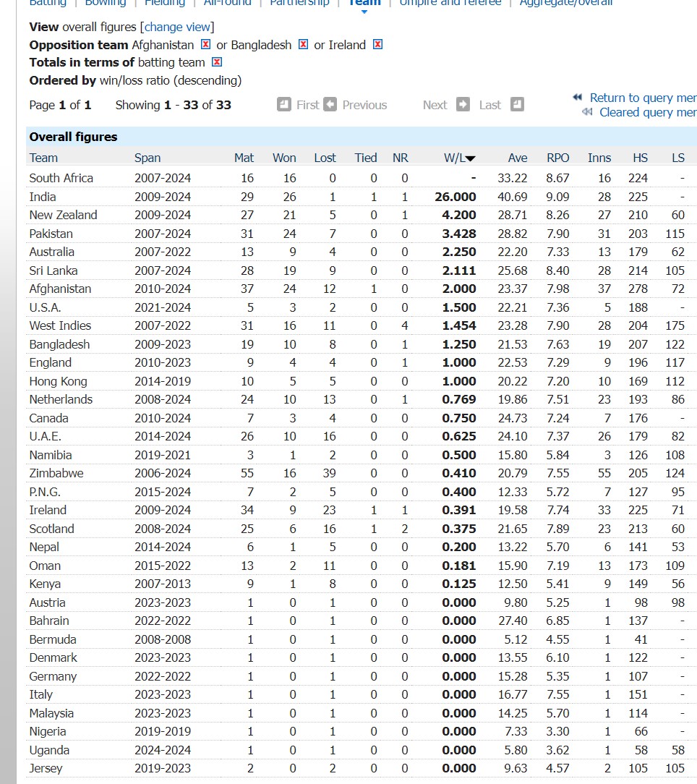697x784 pixels.
Task: Select the Pakistan team name
Action: 51,234
